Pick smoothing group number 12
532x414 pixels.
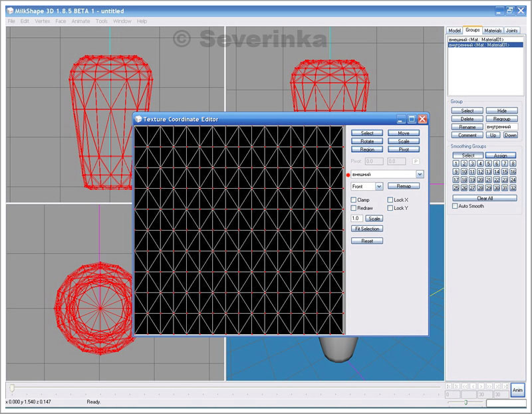point(480,171)
